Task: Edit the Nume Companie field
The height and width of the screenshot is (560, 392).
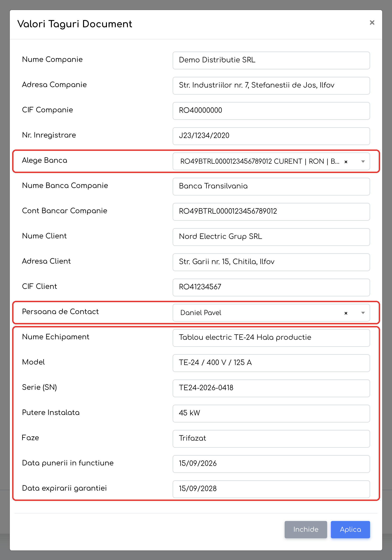Action: (271, 60)
